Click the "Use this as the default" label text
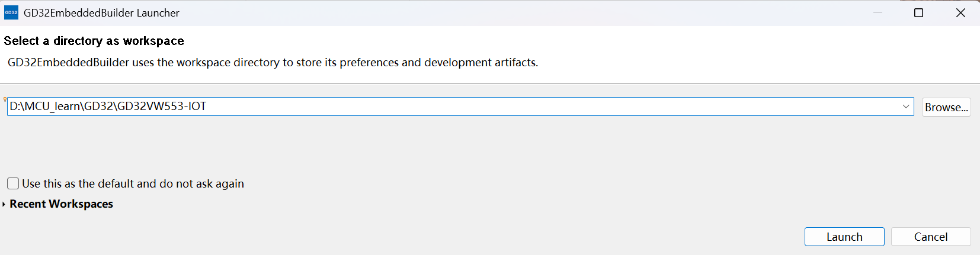 pyautogui.click(x=133, y=183)
